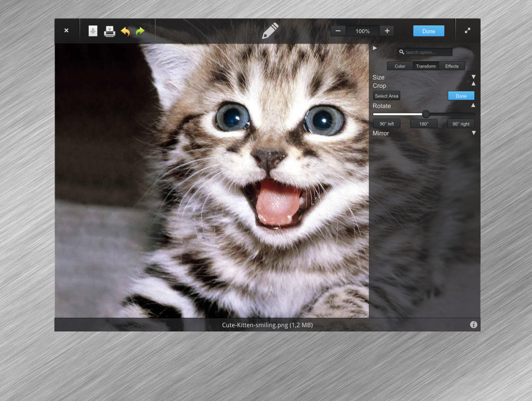The width and height of the screenshot is (532, 401).
Task: Zoom in using the plus button
Action: pyautogui.click(x=387, y=31)
